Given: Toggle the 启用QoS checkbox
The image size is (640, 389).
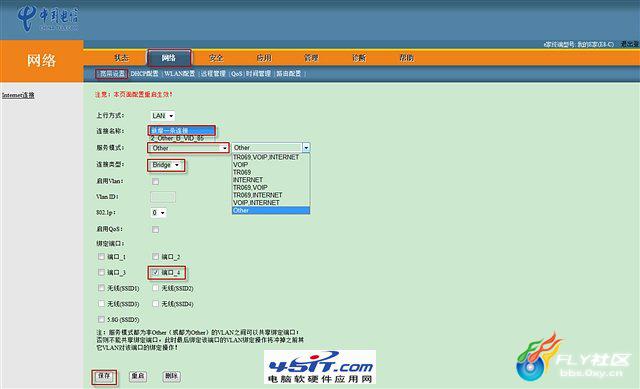Looking at the screenshot, I should coord(156,229).
